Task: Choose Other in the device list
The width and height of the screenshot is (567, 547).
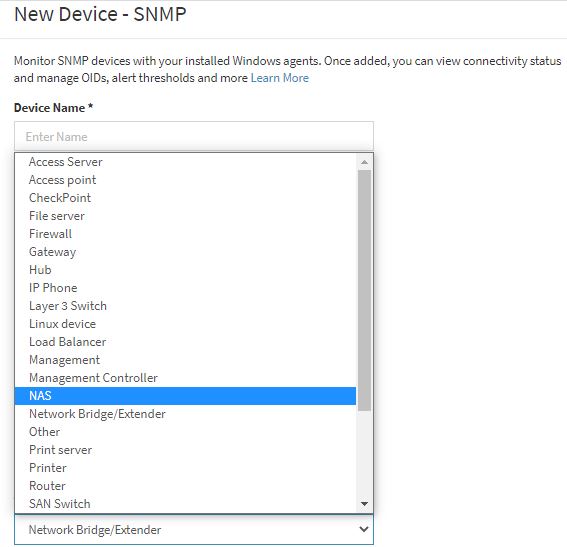Action: [186, 432]
